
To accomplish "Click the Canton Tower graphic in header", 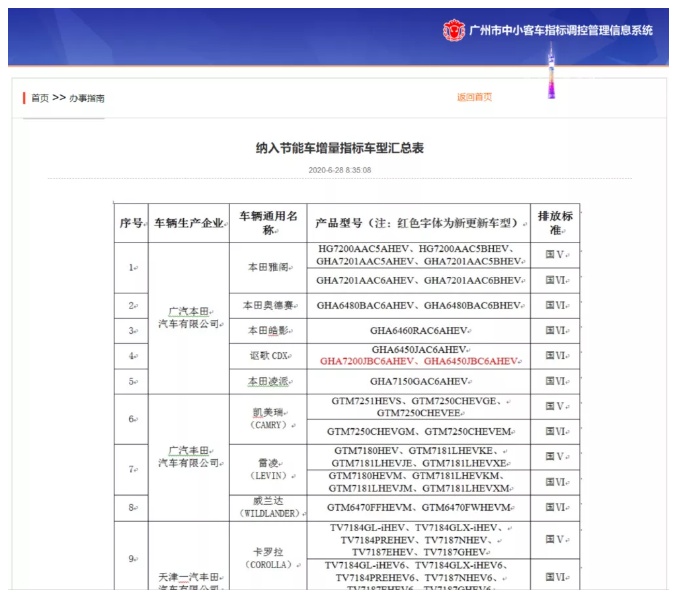I will tap(550, 72).
